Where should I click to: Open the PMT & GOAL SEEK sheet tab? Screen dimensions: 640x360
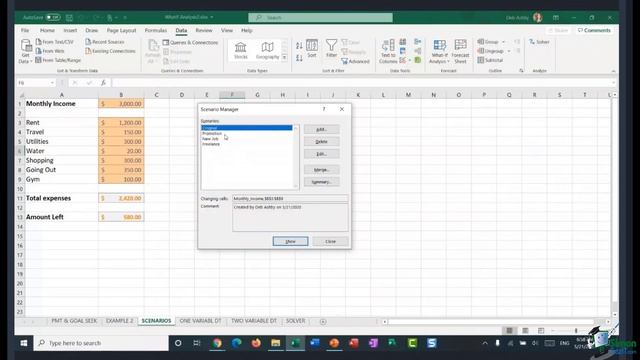[x=74, y=321]
